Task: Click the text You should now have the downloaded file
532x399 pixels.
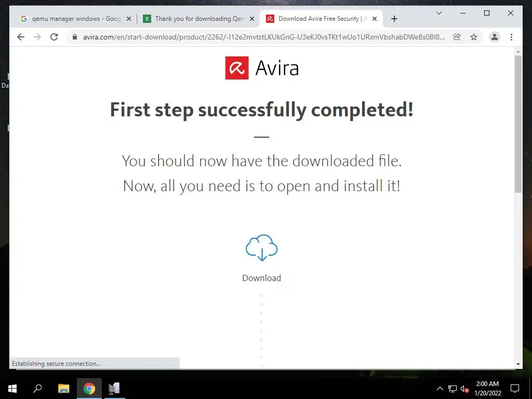Action: [262, 161]
